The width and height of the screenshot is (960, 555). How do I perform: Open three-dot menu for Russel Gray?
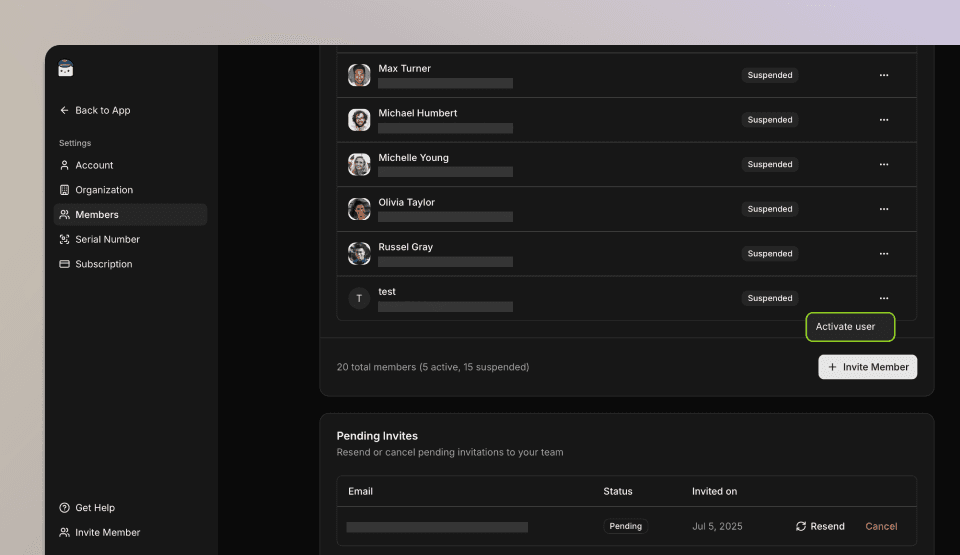[884, 254]
